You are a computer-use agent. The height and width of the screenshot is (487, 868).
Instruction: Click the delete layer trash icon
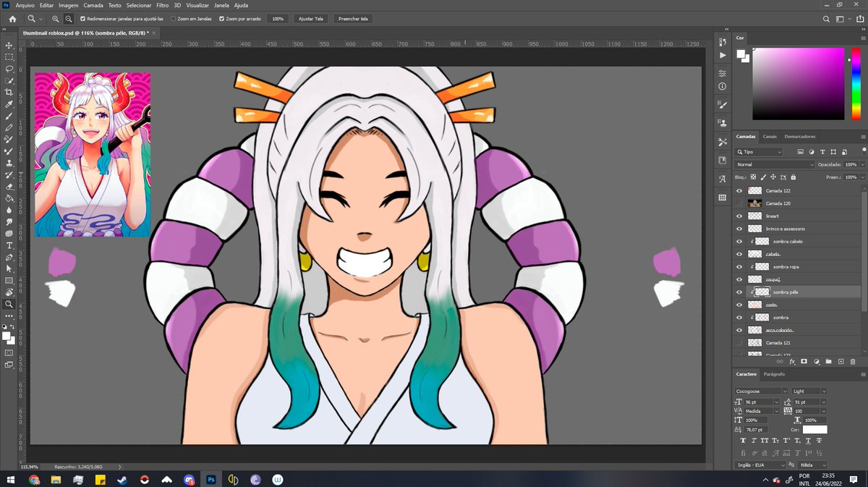pos(853,361)
